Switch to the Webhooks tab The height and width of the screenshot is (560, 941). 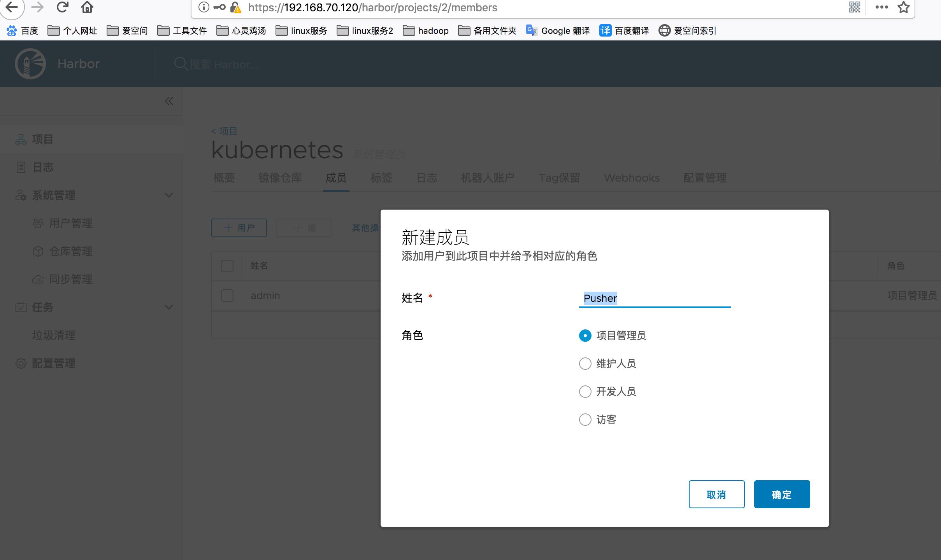pyautogui.click(x=632, y=178)
